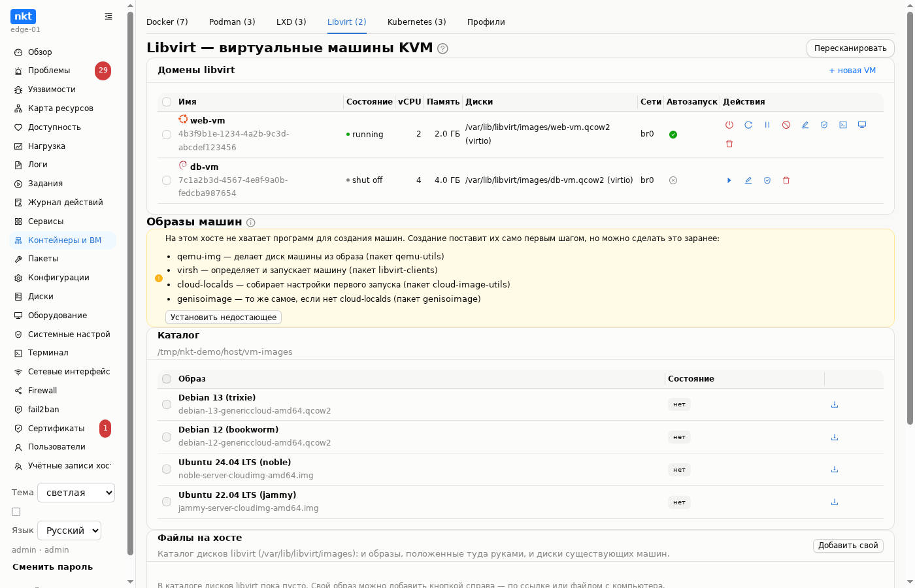Start db-vm with the play icon

tap(729, 180)
